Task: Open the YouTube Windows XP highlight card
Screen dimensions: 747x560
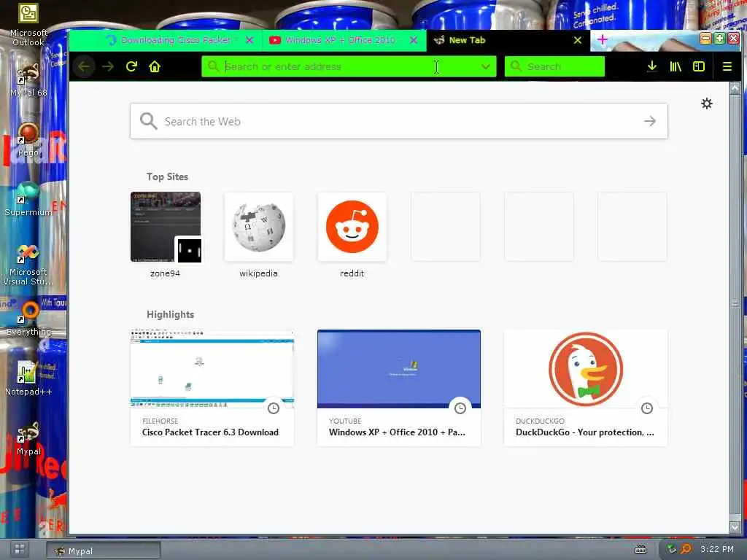Action: [x=399, y=388]
